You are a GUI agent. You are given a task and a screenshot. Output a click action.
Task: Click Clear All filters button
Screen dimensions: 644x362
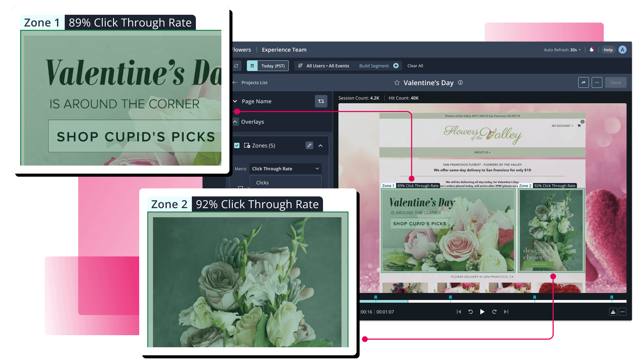[415, 66]
